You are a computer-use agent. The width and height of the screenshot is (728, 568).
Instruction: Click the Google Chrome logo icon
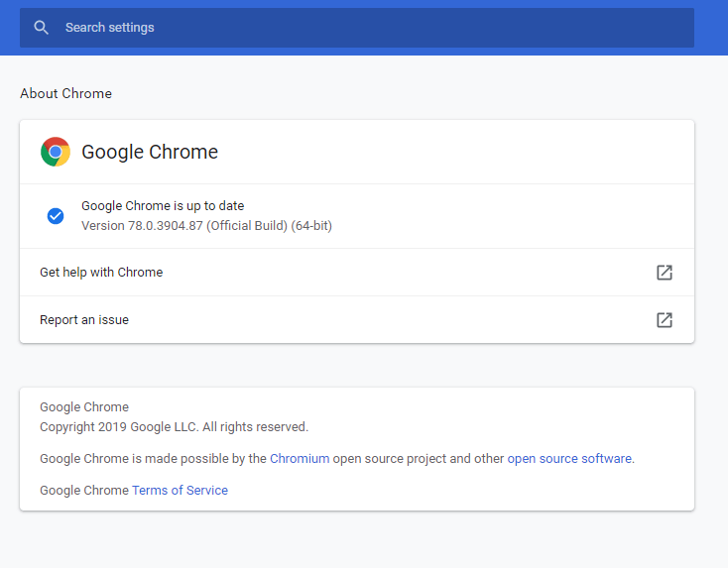56,152
